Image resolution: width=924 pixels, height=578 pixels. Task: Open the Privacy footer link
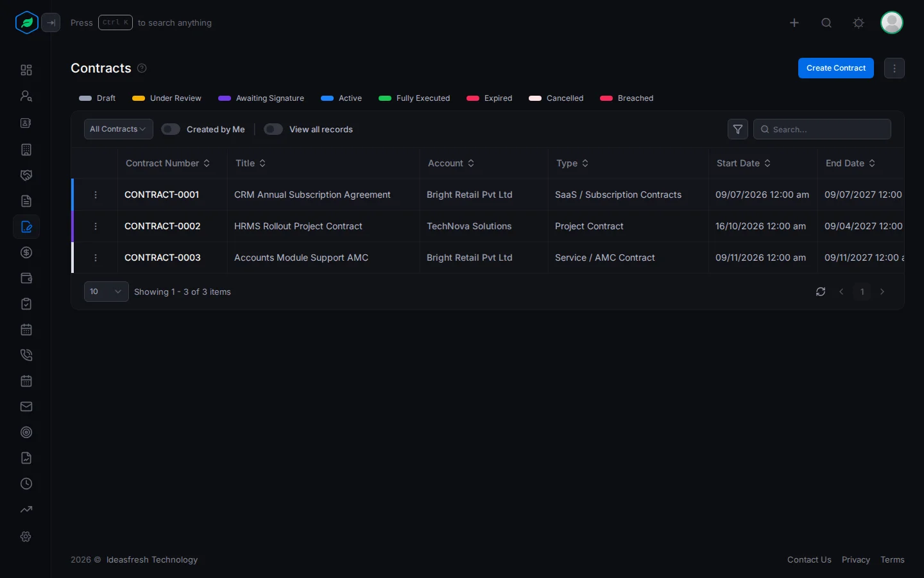pos(856,560)
